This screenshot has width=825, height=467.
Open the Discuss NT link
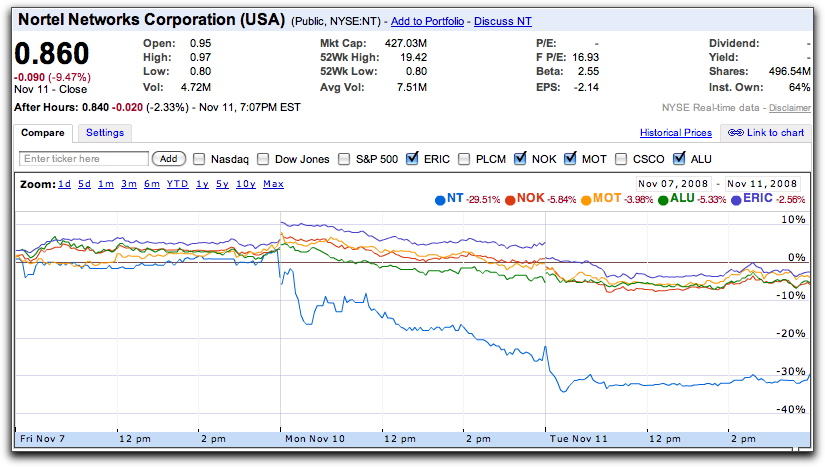502,21
